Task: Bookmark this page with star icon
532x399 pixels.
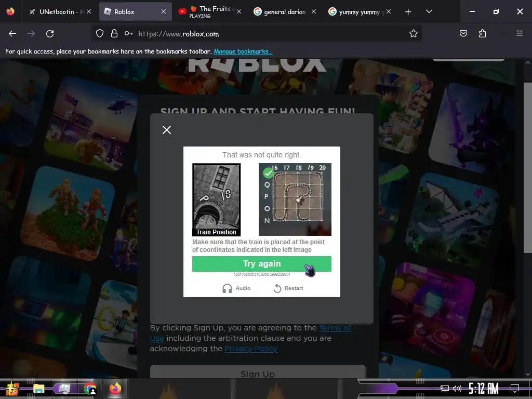Action: click(413, 33)
